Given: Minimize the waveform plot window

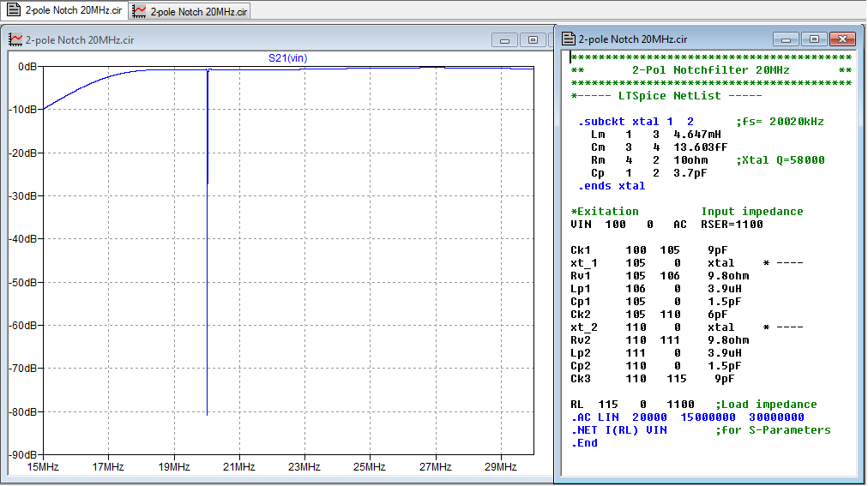Looking at the screenshot, I should (504, 39).
